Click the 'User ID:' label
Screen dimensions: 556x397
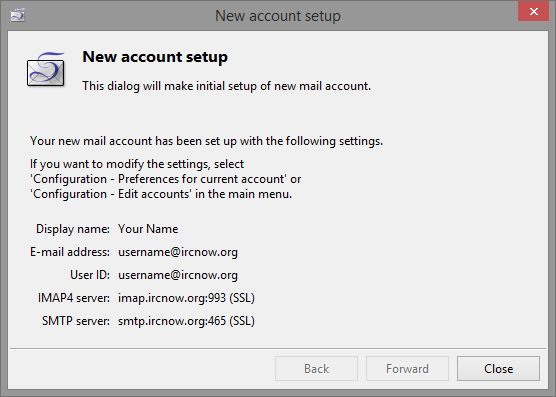(x=90, y=275)
